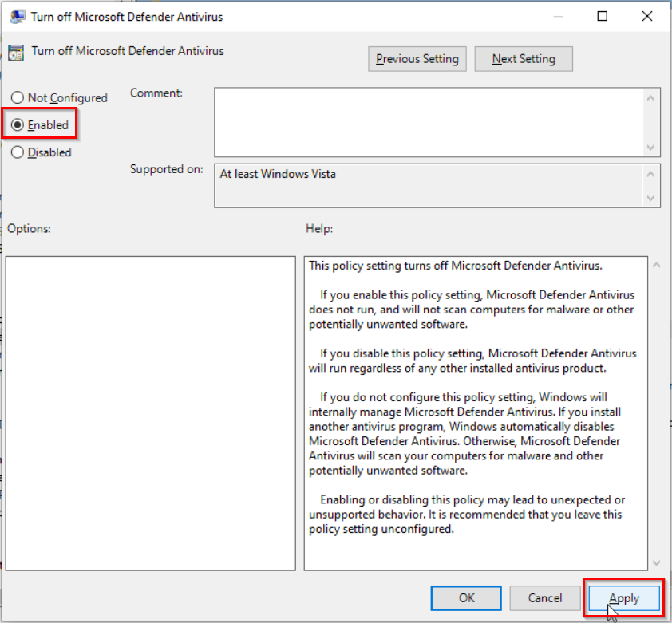Apply the policy changes

[624, 597]
